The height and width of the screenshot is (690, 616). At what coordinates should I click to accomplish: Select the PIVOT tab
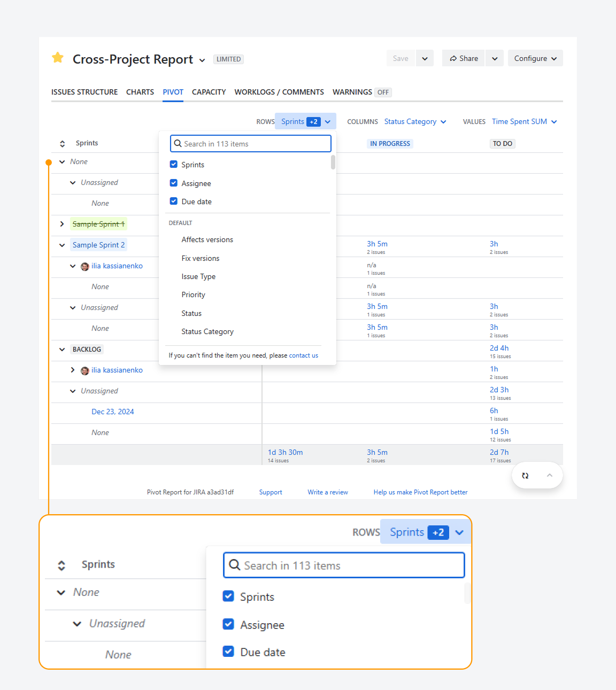point(173,92)
